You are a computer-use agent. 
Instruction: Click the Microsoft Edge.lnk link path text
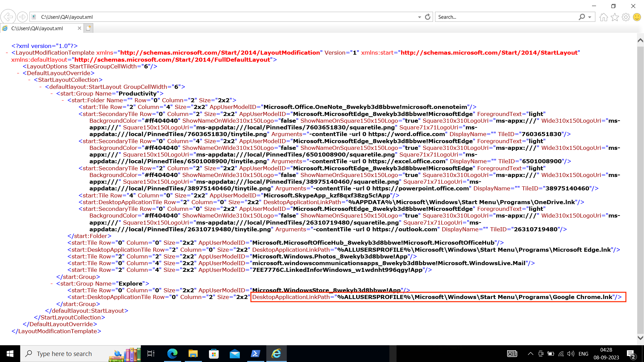point(474,250)
